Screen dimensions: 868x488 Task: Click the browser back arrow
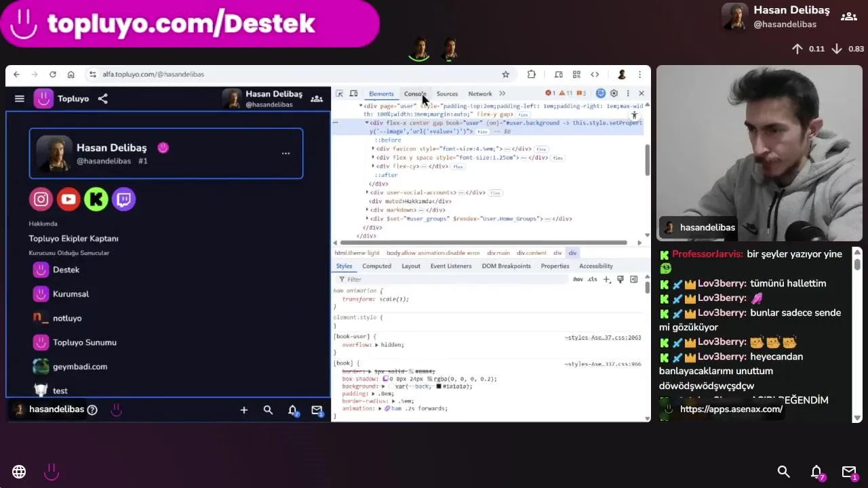coord(16,75)
